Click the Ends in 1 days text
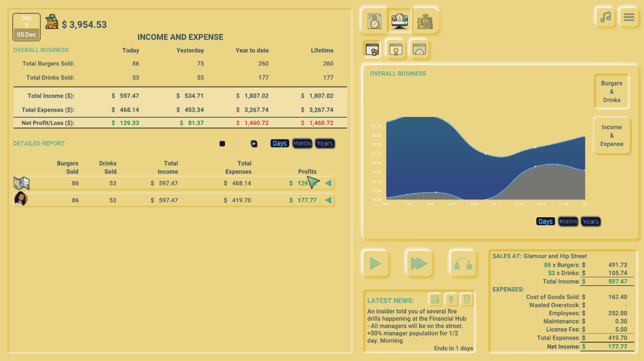The height and width of the screenshot is (361, 644). coord(453,348)
